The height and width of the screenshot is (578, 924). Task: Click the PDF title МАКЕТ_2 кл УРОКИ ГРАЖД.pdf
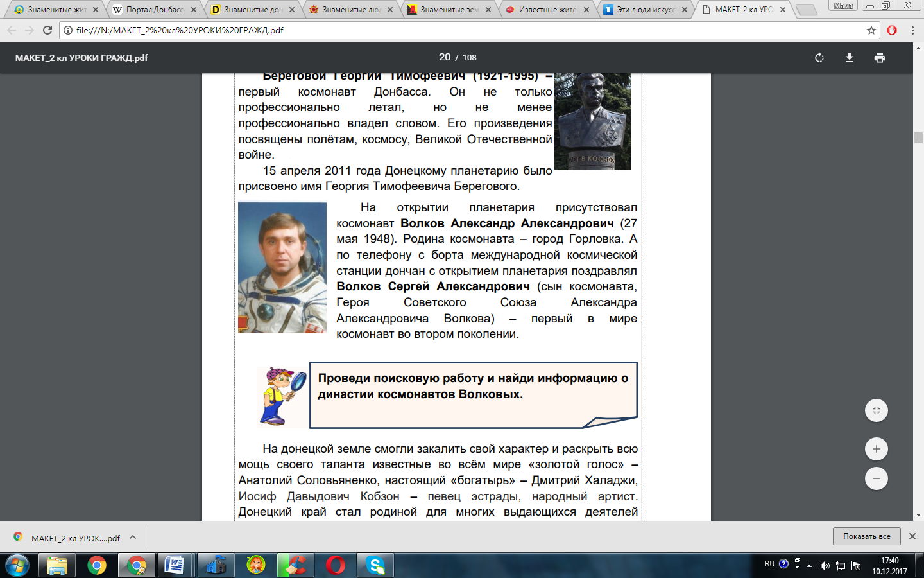click(81, 58)
